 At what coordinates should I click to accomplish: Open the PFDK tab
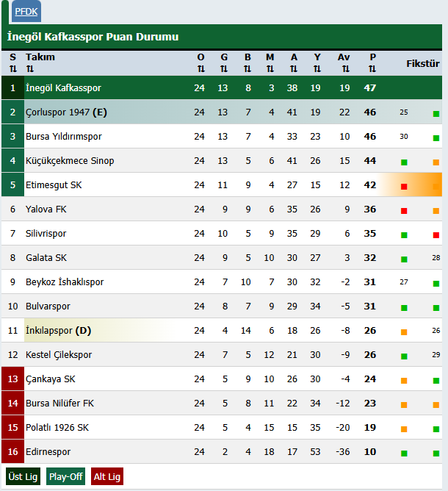[26, 12]
